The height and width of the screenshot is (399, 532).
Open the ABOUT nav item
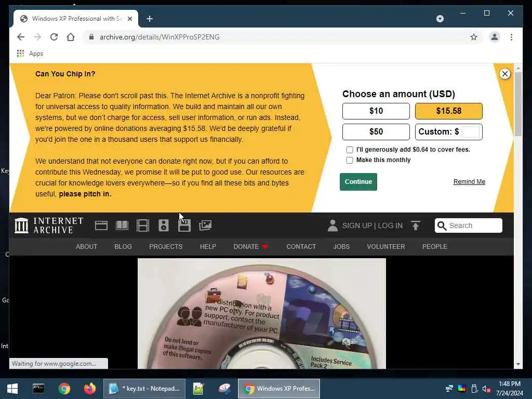(87, 247)
